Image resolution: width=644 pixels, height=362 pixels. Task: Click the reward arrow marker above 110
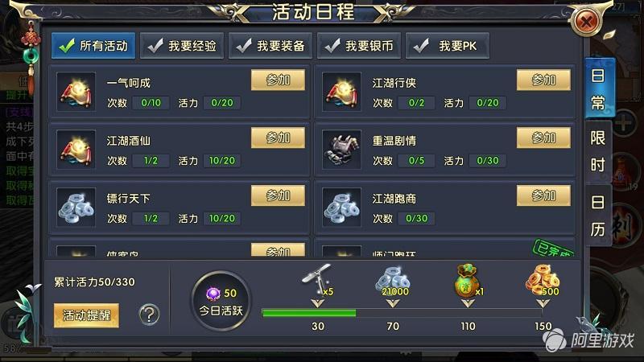tap(468, 303)
